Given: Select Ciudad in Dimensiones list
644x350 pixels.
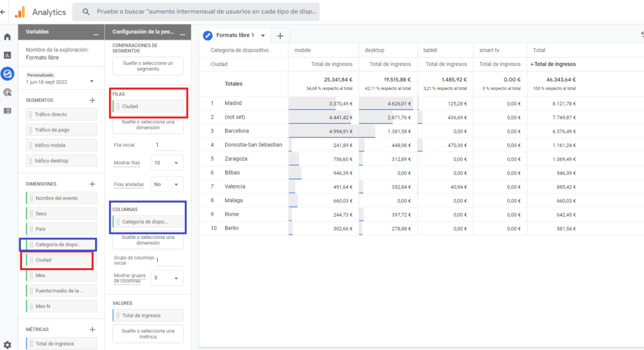Looking at the screenshot, I should (x=61, y=260).
